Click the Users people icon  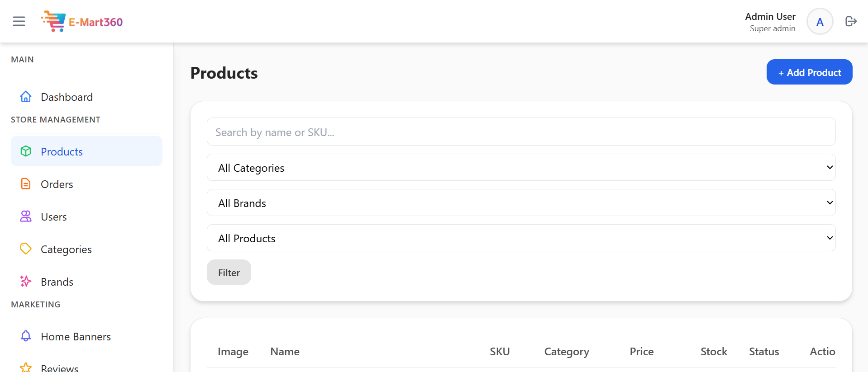pyautogui.click(x=26, y=217)
